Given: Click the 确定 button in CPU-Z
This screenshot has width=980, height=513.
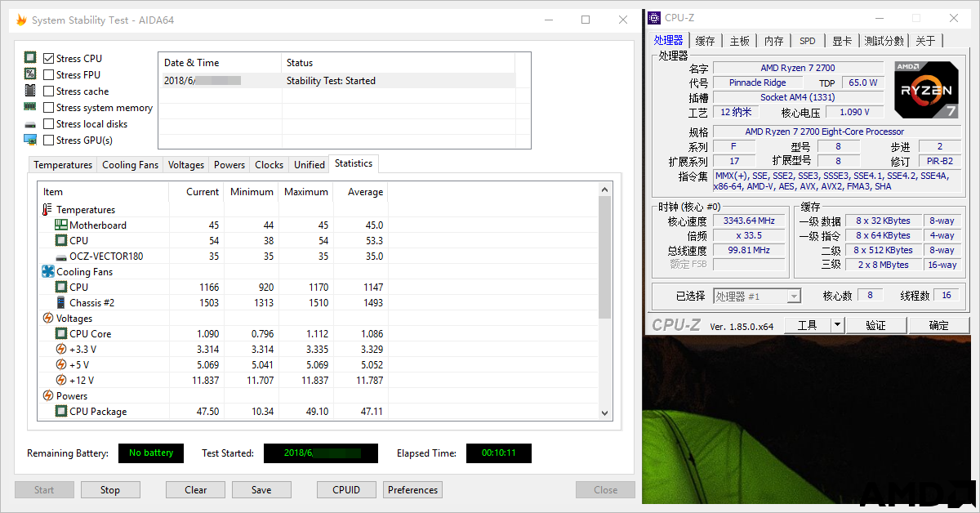Looking at the screenshot, I should (x=939, y=325).
